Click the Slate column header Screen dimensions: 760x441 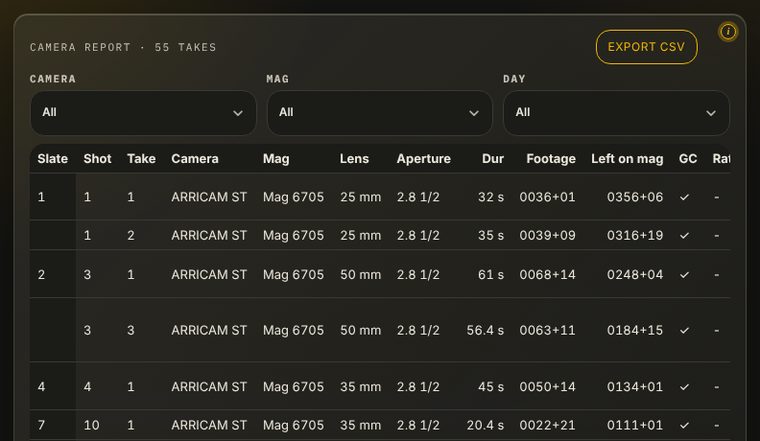52,159
